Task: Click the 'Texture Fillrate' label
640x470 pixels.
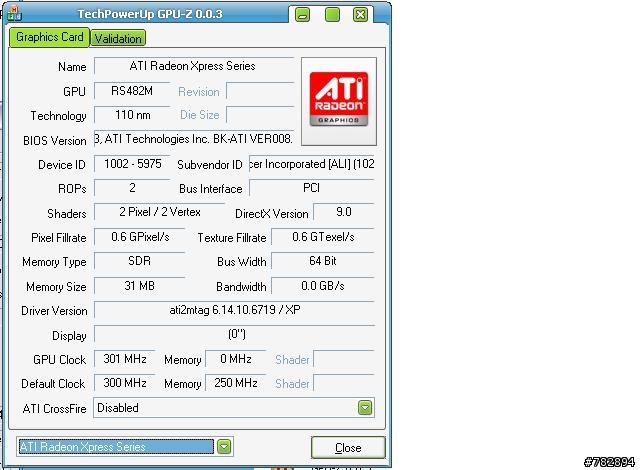Action: coord(232,238)
